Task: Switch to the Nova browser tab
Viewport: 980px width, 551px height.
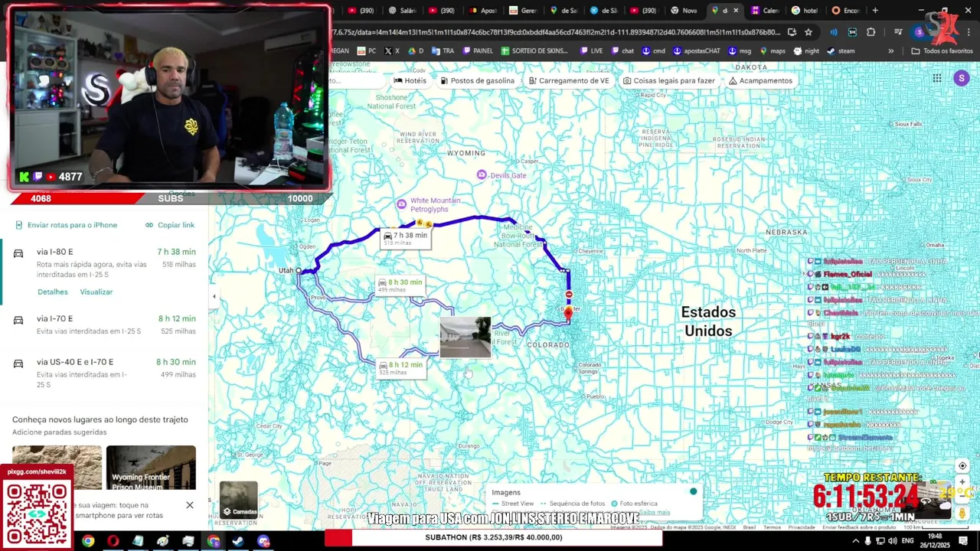Action: [684, 11]
